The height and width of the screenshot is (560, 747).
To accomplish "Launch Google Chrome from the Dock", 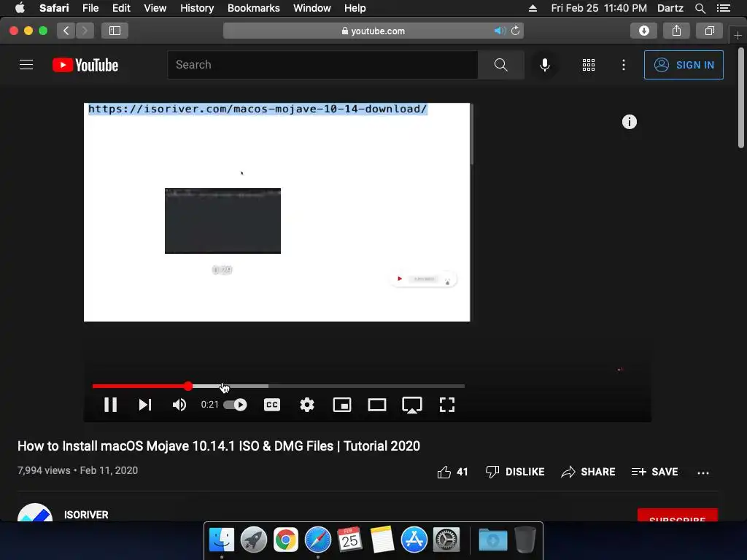I will (x=285, y=540).
